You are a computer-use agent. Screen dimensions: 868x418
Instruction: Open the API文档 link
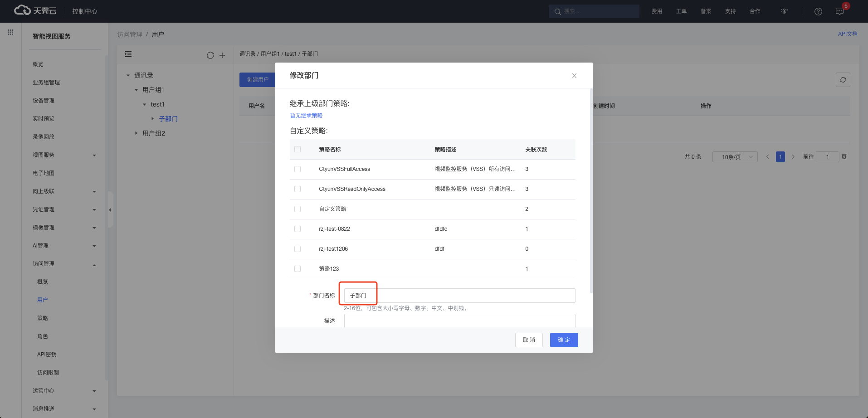pyautogui.click(x=847, y=34)
